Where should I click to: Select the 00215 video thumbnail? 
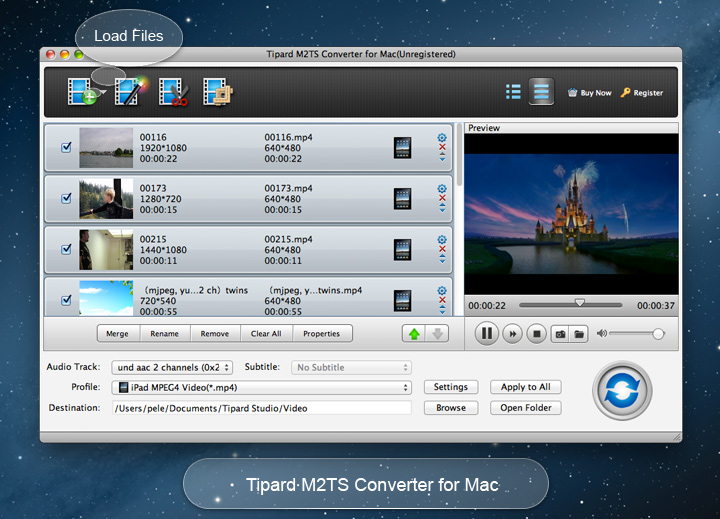[106, 249]
